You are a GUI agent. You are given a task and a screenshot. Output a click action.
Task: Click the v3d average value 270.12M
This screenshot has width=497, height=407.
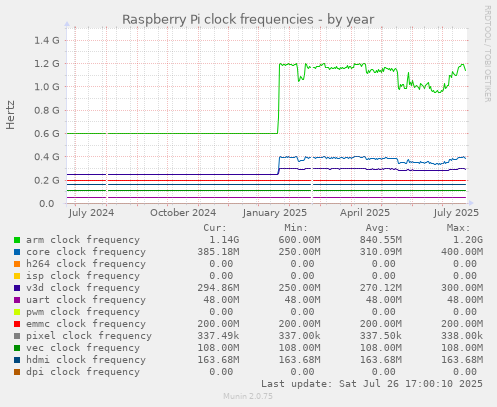(x=380, y=288)
